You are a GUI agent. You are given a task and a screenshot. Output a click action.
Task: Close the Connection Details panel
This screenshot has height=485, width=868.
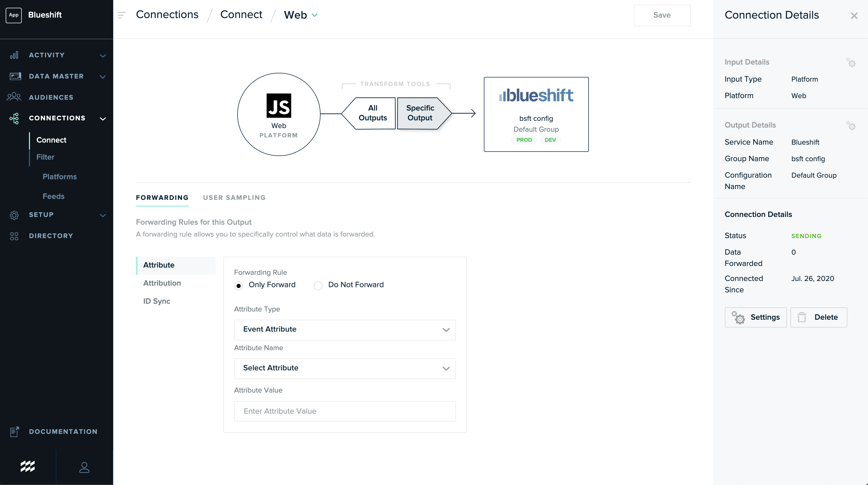click(854, 16)
